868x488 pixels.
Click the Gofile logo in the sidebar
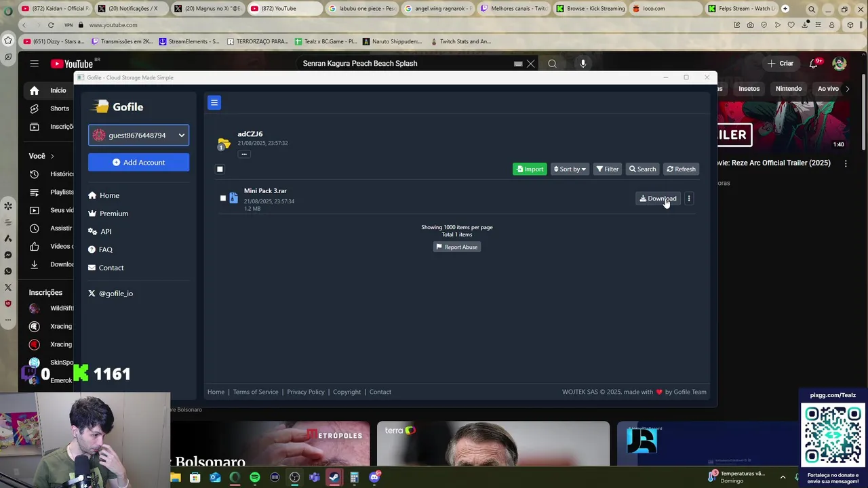(118, 106)
